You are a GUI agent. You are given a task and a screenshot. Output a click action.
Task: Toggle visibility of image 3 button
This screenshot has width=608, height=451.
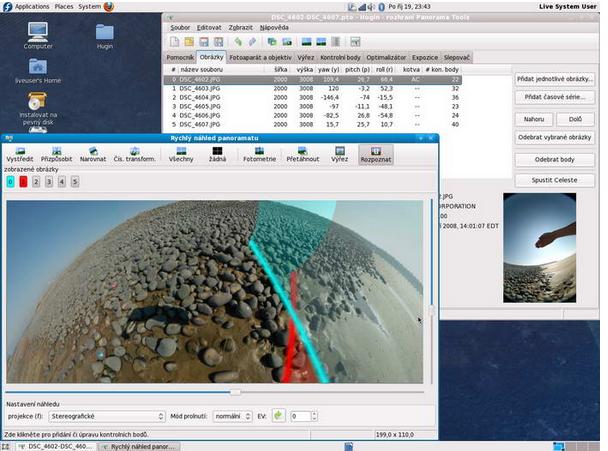tap(49, 181)
